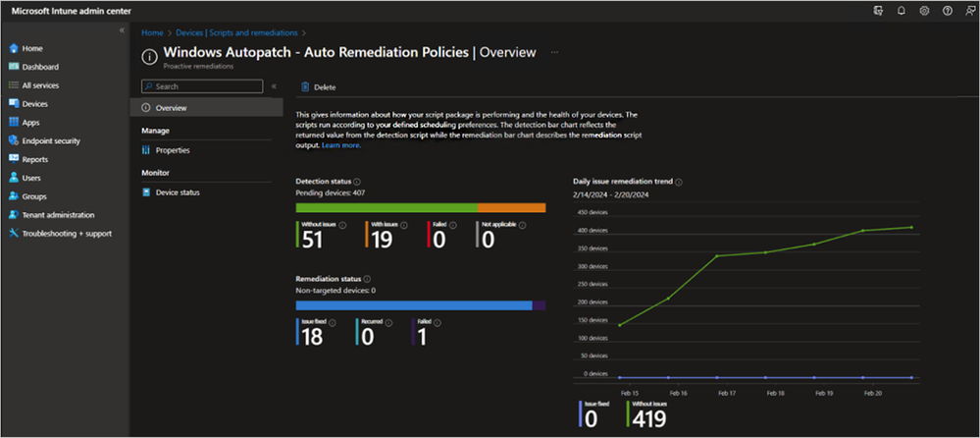Open Properties under Manage
This screenshot has width=980, height=438.
click(x=172, y=150)
